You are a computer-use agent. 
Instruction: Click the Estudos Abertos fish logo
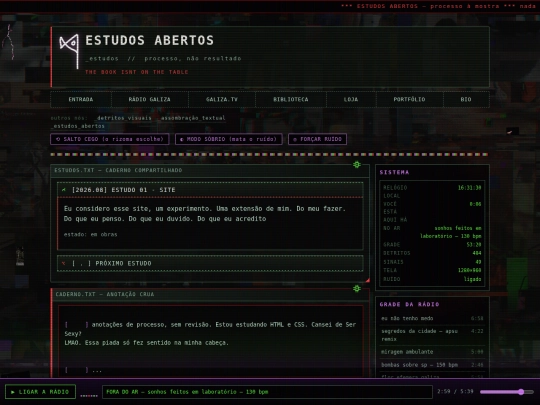point(69,51)
